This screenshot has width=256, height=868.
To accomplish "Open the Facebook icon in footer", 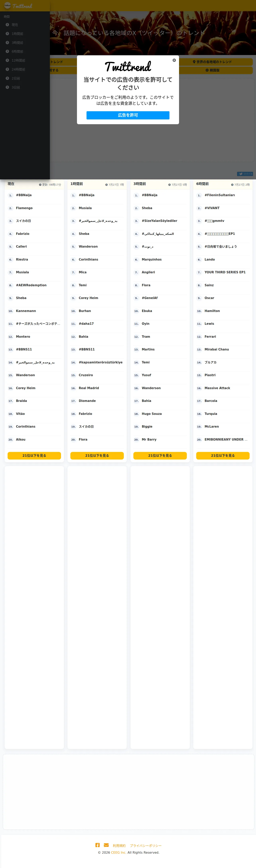I will click(x=97, y=845).
